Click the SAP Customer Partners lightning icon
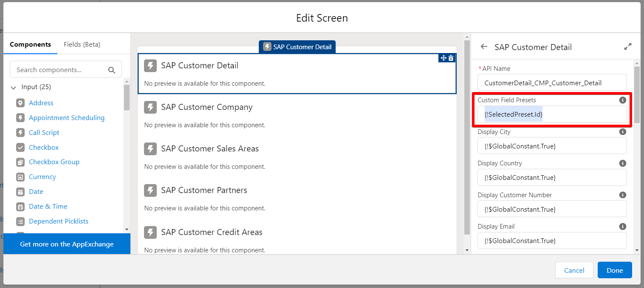This screenshot has width=644, height=288. coord(150,190)
